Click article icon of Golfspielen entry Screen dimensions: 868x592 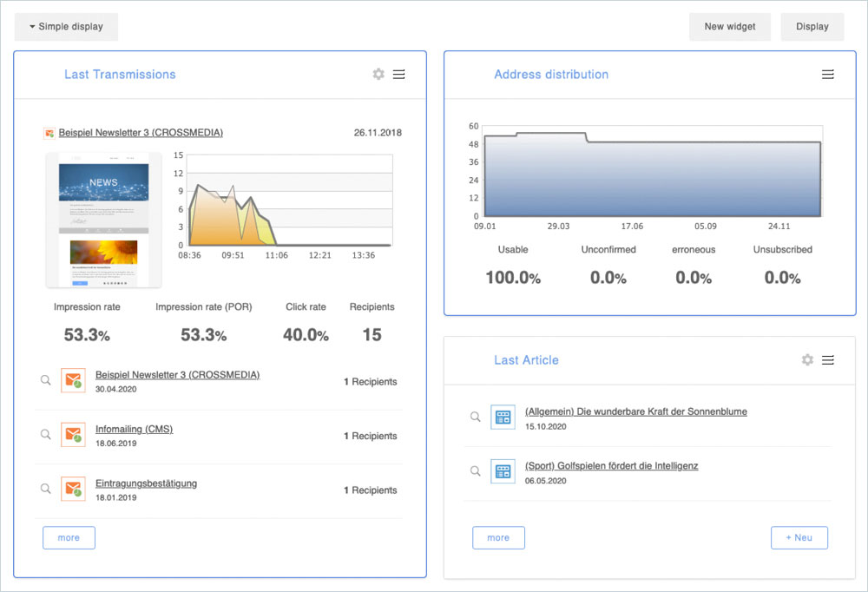[x=503, y=471]
